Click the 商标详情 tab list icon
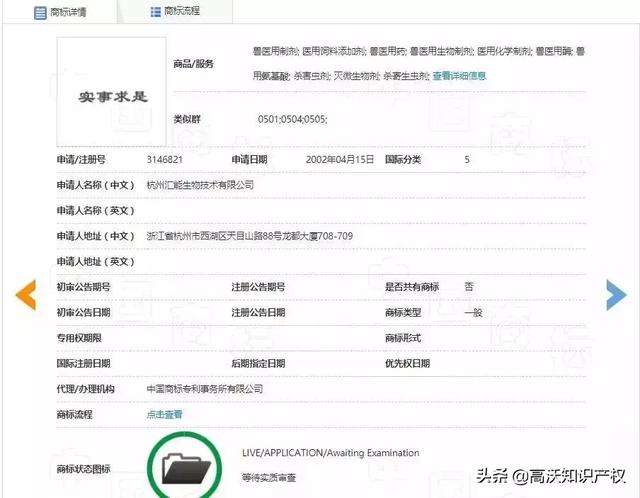640x498 pixels. point(40,13)
